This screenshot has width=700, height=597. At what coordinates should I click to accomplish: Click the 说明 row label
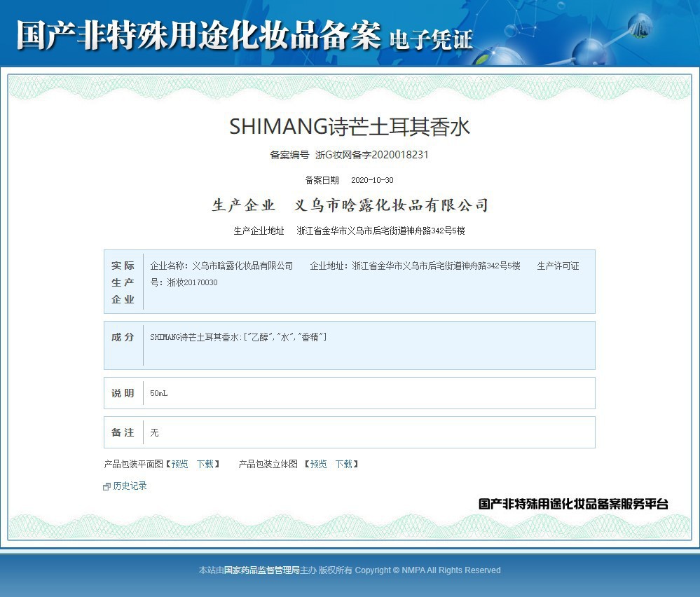click(x=123, y=393)
